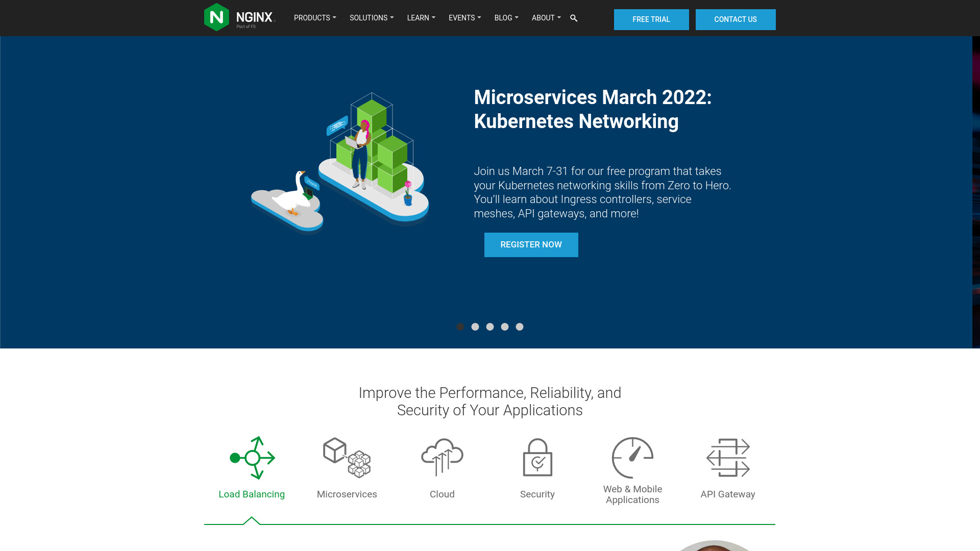Click the Microservices March 2022 headline
Viewport: 980px width, 551px height.
point(593,109)
